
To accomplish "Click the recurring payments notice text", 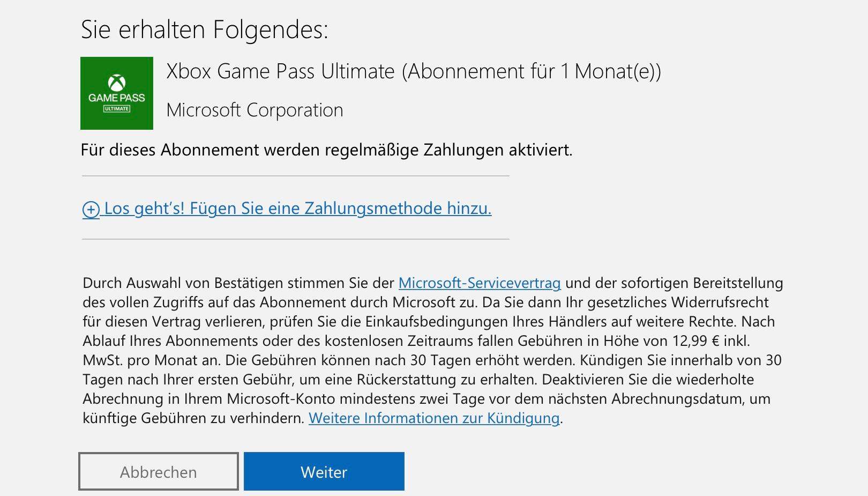I will [x=327, y=150].
